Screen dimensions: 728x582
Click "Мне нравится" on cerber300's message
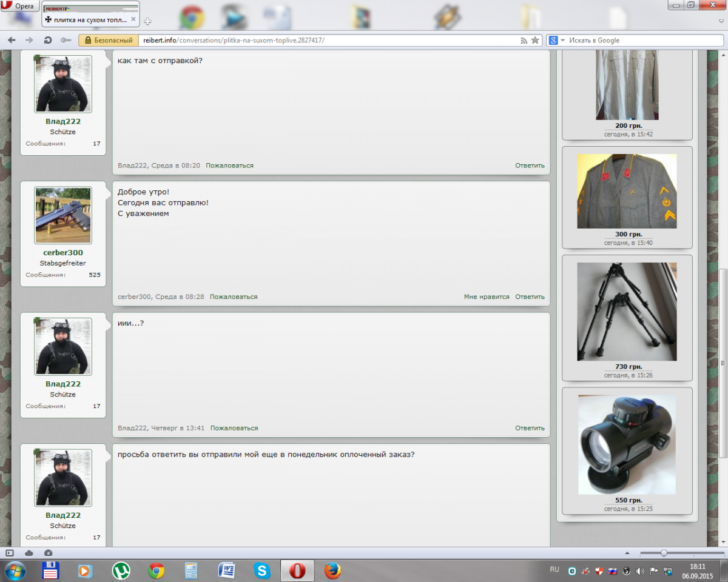coord(487,297)
